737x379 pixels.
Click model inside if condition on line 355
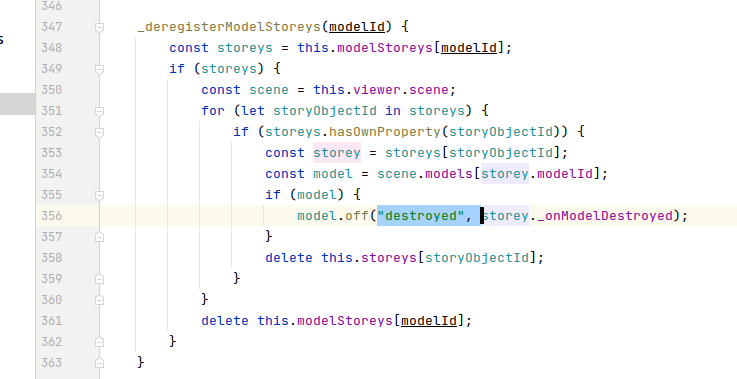tap(317, 195)
